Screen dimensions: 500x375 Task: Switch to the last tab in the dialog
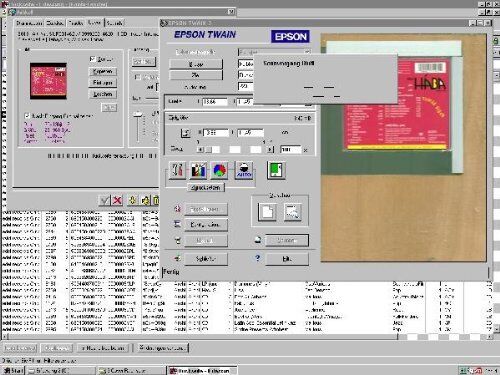115,23
